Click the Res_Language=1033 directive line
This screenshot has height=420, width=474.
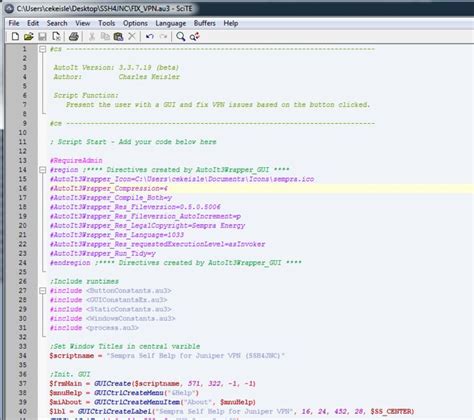117,235
